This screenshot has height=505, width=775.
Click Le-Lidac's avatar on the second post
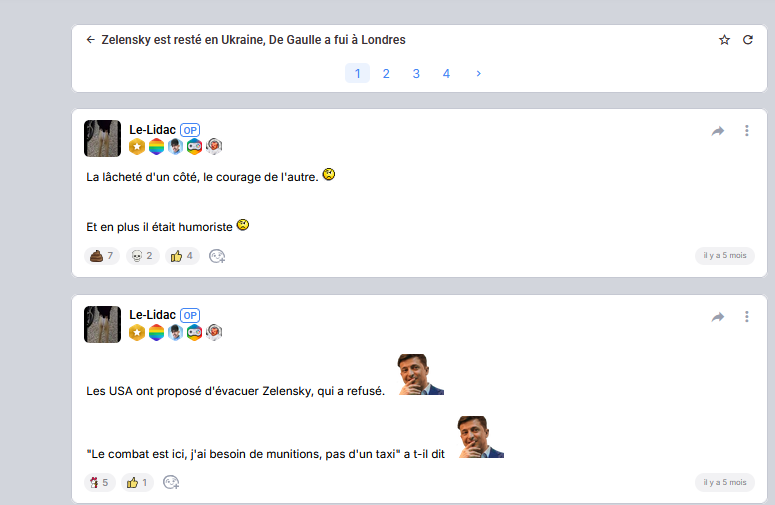(102, 324)
